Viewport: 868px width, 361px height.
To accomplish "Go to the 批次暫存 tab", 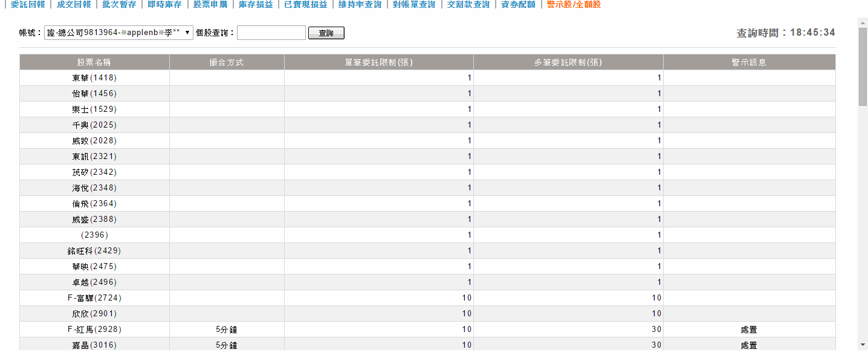I will pos(119,5).
